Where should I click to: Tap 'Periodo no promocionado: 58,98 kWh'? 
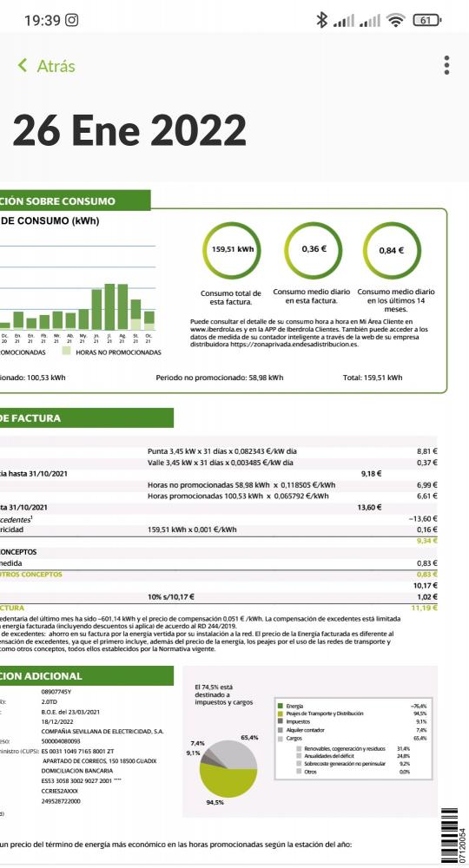point(219,378)
